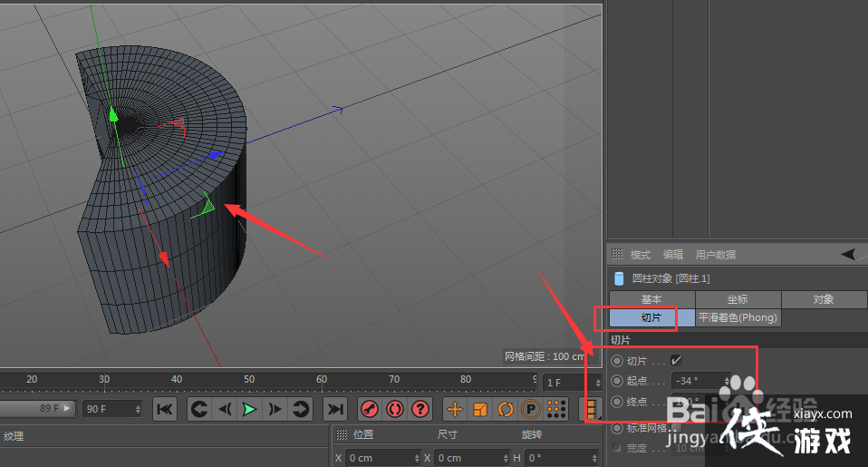The image size is (868, 467).
Task: Toggle the autokeying red icon
Action: [395, 409]
